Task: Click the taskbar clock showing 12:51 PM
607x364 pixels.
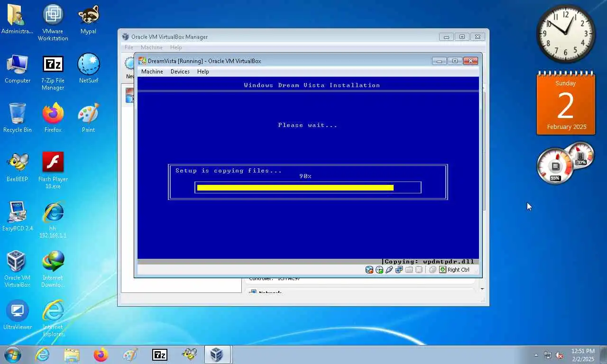Action: [x=583, y=355]
